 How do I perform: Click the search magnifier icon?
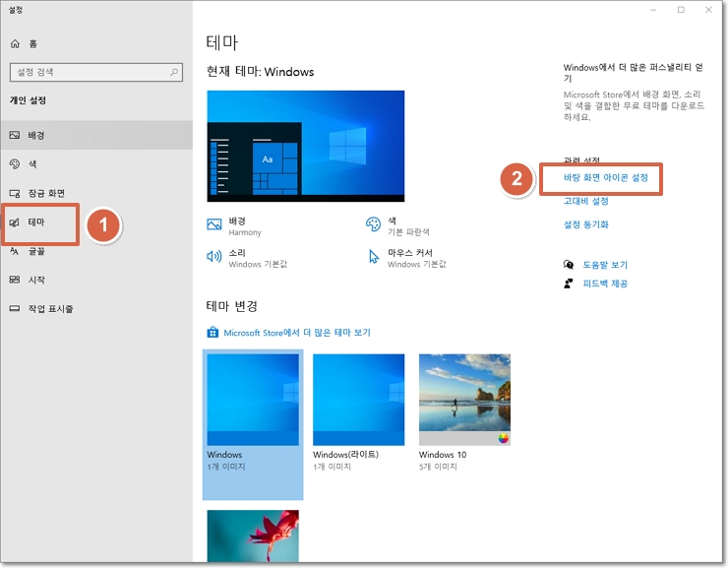pyautogui.click(x=174, y=72)
